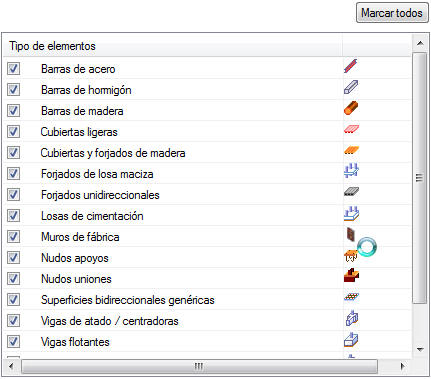Select the Barras de hormigón row text
Viewport: 431px width, 379px height.
click(86, 90)
